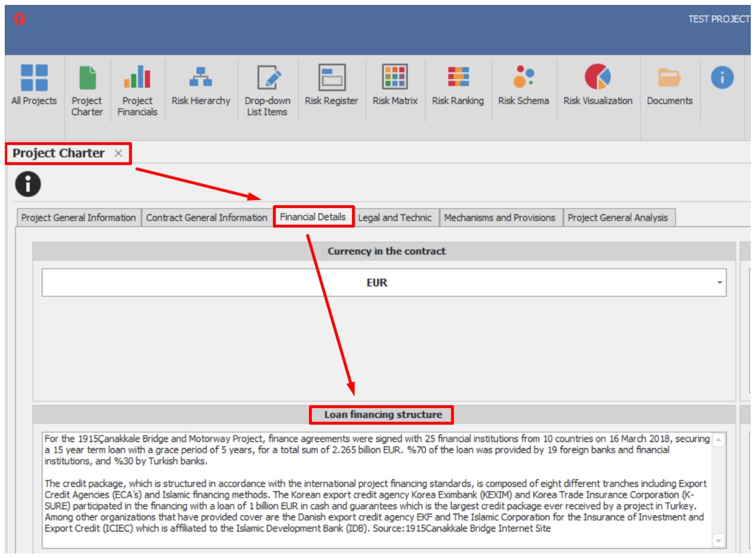The height and width of the screenshot is (558, 756).
Task: Switch to Legal and Technic tab
Action: tap(395, 218)
